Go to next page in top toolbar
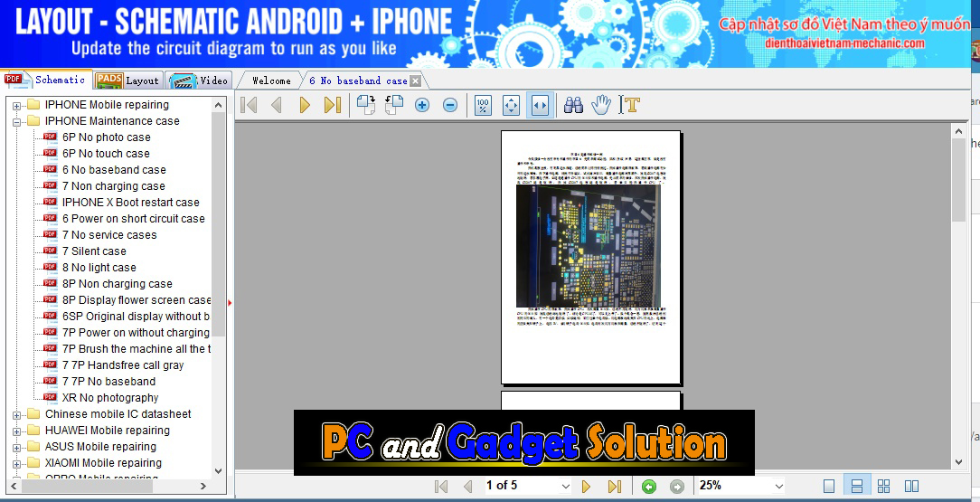The height and width of the screenshot is (502, 980). point(305,105)
